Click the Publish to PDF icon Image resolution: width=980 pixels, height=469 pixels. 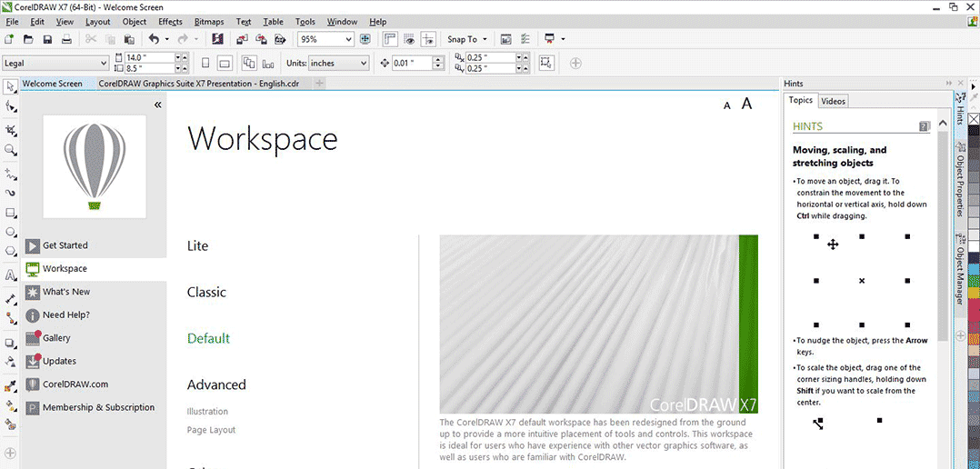[x=280, y=39]
